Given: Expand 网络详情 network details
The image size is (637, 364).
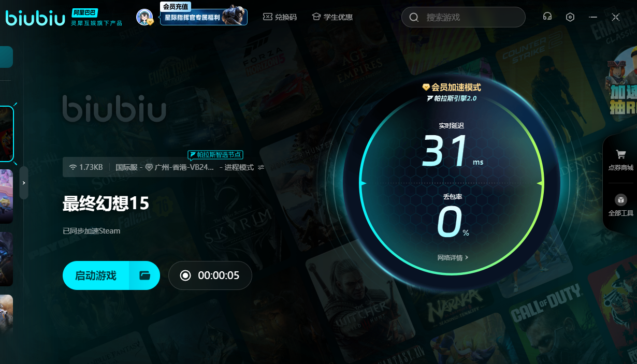Looking at the screenshot, I should 453,257.
